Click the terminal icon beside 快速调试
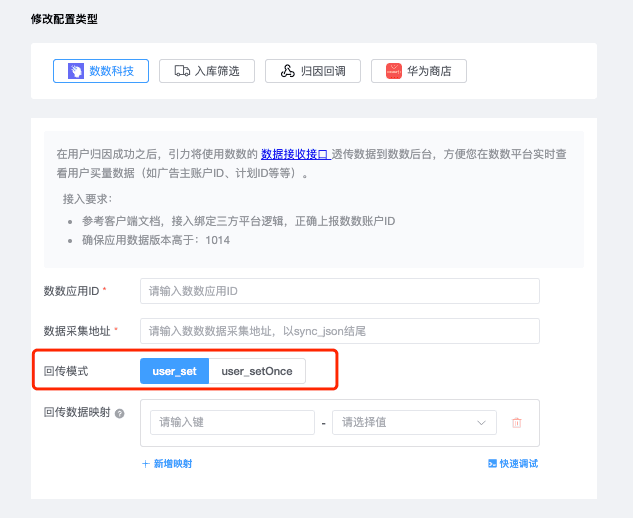Image resolution: width=633 pixels, height=518 pixels. click(x=492, y=463)
